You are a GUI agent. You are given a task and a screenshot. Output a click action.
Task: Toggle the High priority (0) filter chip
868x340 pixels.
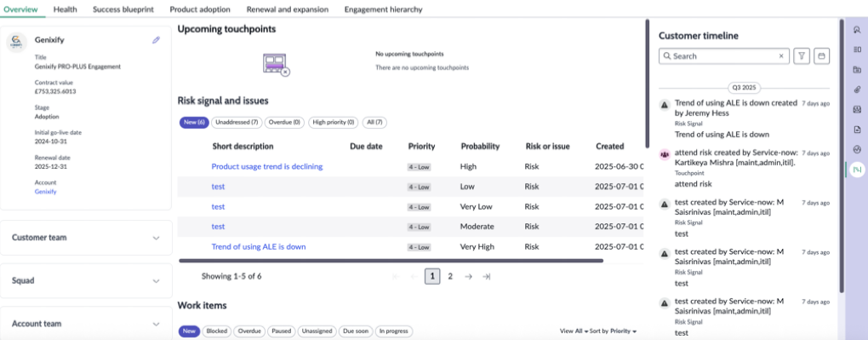[334, 122]
